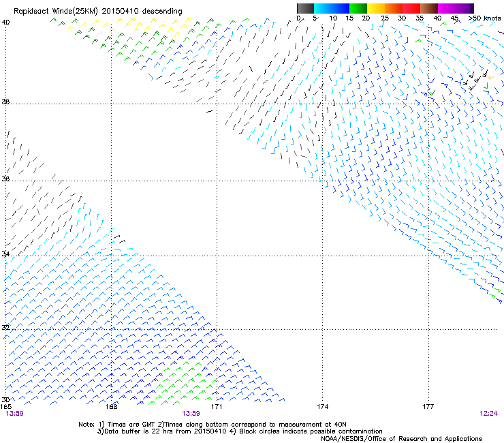504x443 pixels.
Task: Click the 'NOAA/NESDIS/Office of Research and Applications' credit
Action: click(x=401, y=438)
